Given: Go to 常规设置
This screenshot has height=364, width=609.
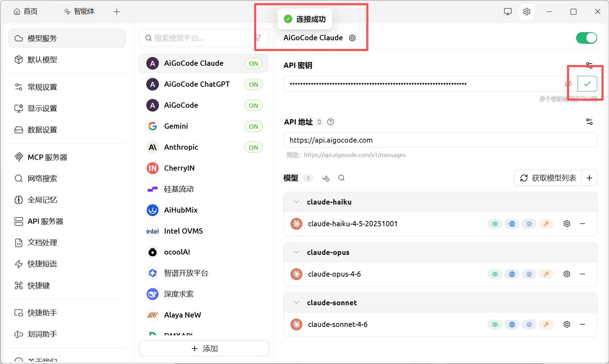Looking at the screenshot, I should pyautogui.click(x=67, y=87).
